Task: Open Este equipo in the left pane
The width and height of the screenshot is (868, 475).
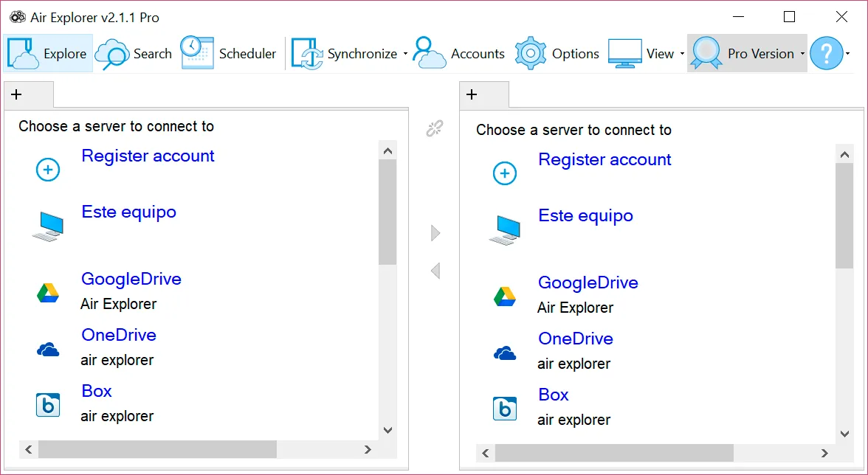Action: (129, 212)
